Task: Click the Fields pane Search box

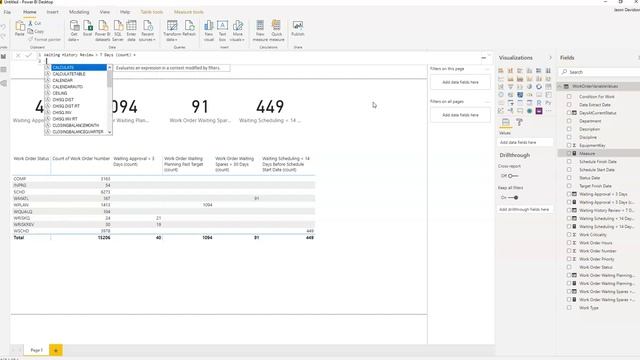Action: pos(599,72)
